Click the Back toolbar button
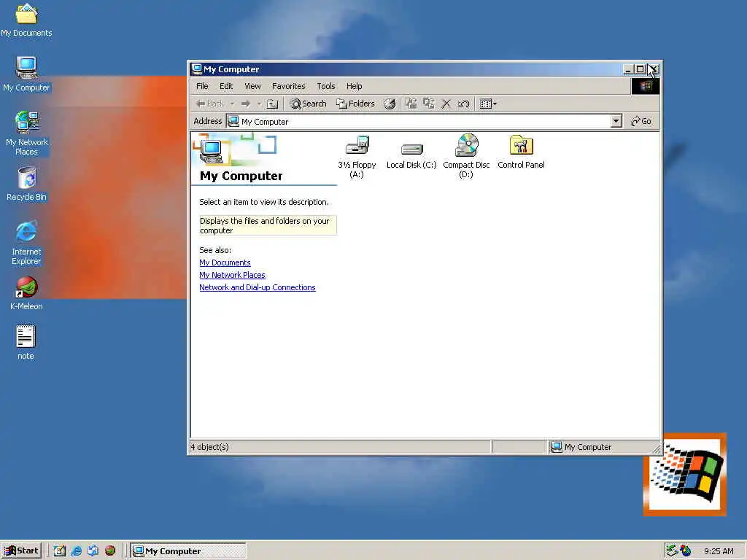Viewport: 747px width, 560px height. [x=209, y=104]
